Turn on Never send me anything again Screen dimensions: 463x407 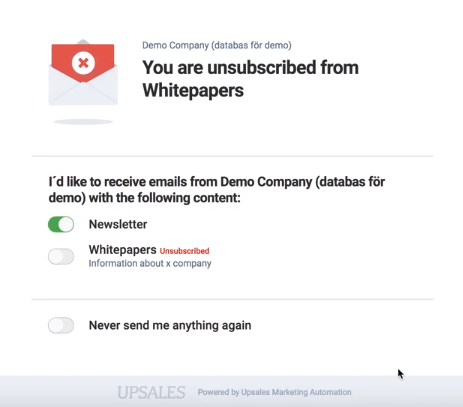[61, 325]
